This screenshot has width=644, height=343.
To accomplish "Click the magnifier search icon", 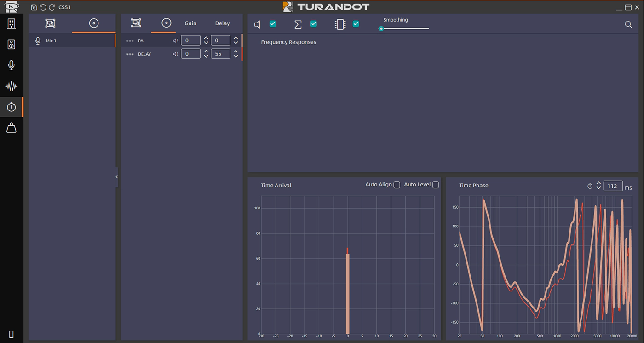I will tap(628, 25).
